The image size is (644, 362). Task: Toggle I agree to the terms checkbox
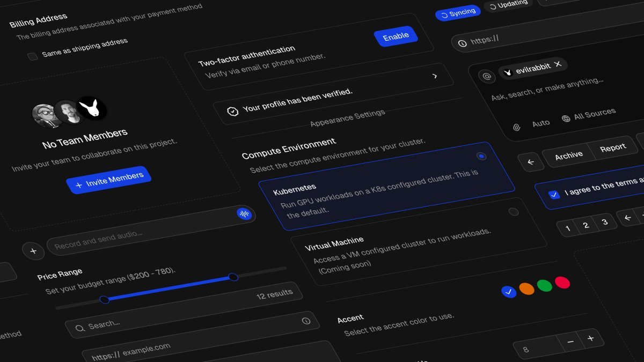pos(554,195)
